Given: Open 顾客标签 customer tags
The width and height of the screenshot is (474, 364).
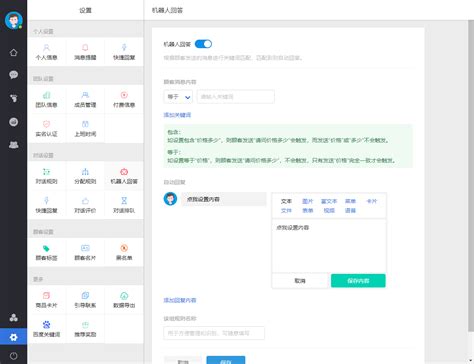Looking at the screenshot, I should coord(46,252).
